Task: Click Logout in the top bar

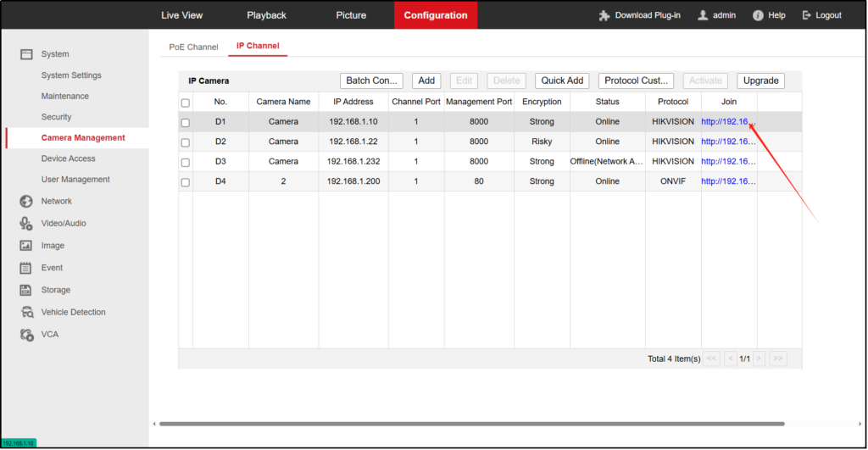Action: [x=821, y=15]
